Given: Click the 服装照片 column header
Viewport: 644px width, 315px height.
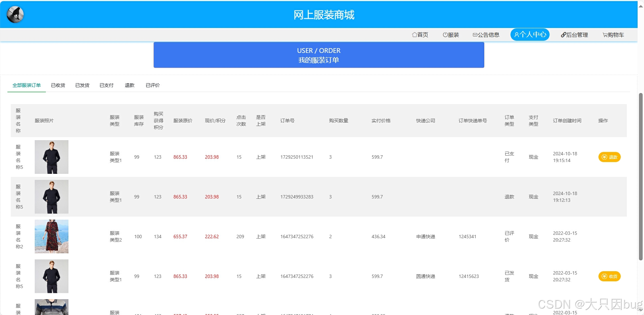Looking at the screenshot, I should (x=44, y=121).
